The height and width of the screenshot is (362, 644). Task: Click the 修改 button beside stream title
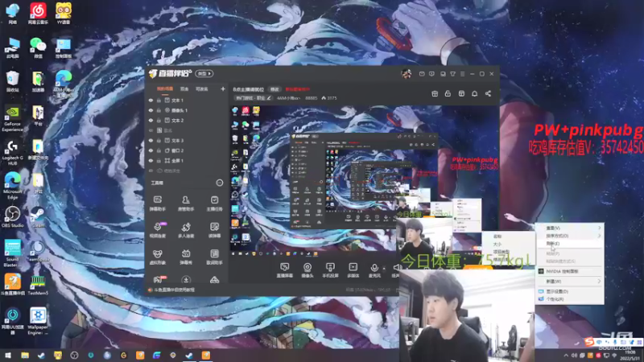(x=275, y=89)
